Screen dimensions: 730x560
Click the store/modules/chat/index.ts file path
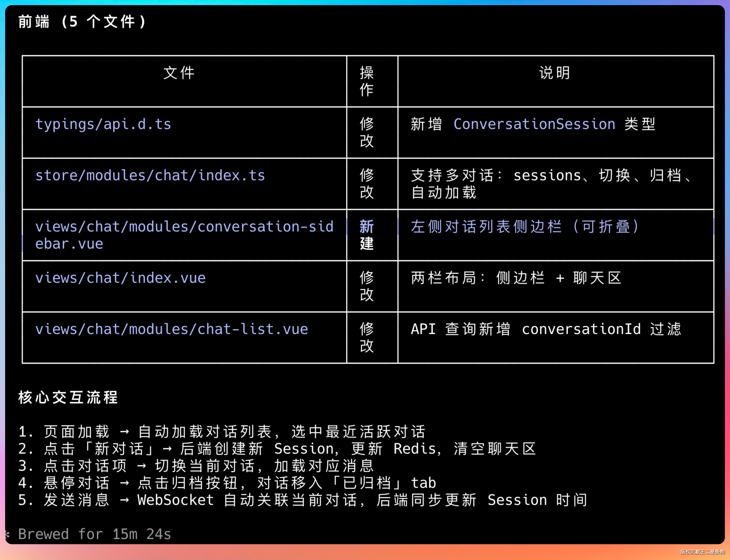click(150, 176)
